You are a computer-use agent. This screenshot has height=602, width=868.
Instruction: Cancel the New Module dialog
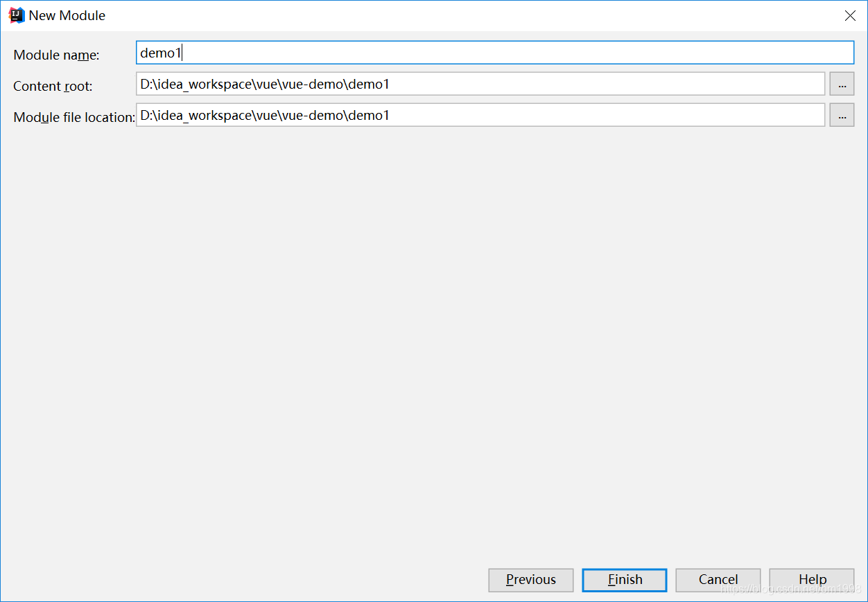pos(718,580)
